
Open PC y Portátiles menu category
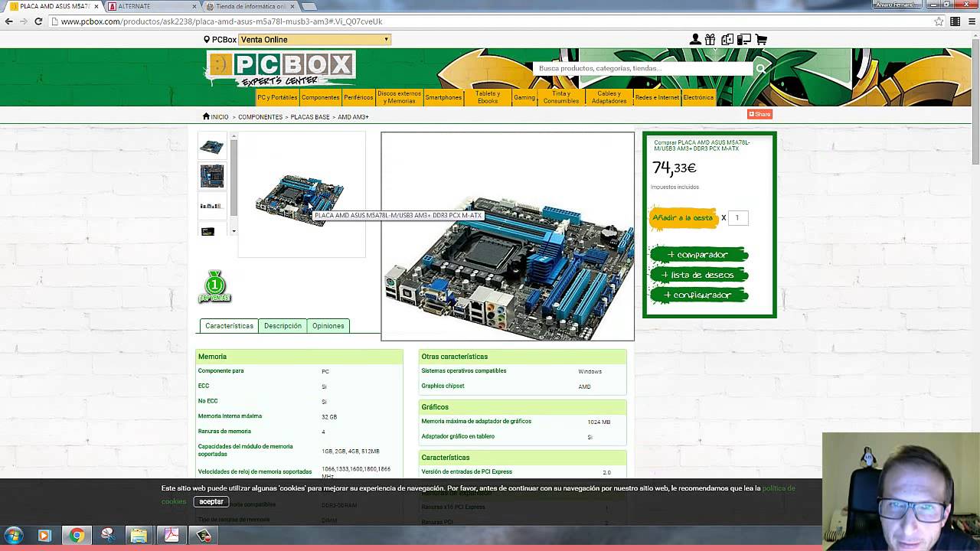[277, 97]
